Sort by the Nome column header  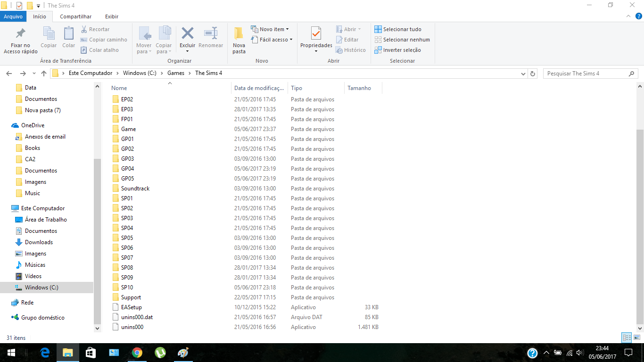click(170, 88)
